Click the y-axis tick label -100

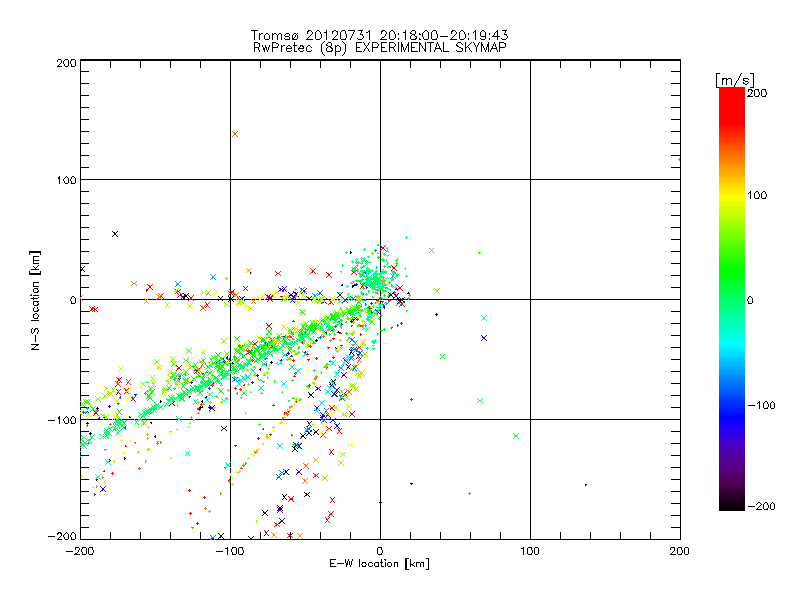pos(62,420)
